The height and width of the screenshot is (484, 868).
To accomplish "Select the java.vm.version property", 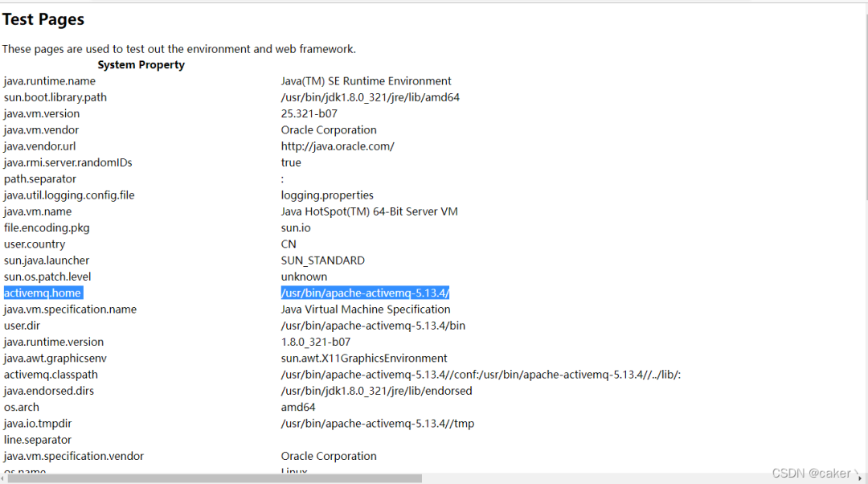I will point(42,113).
